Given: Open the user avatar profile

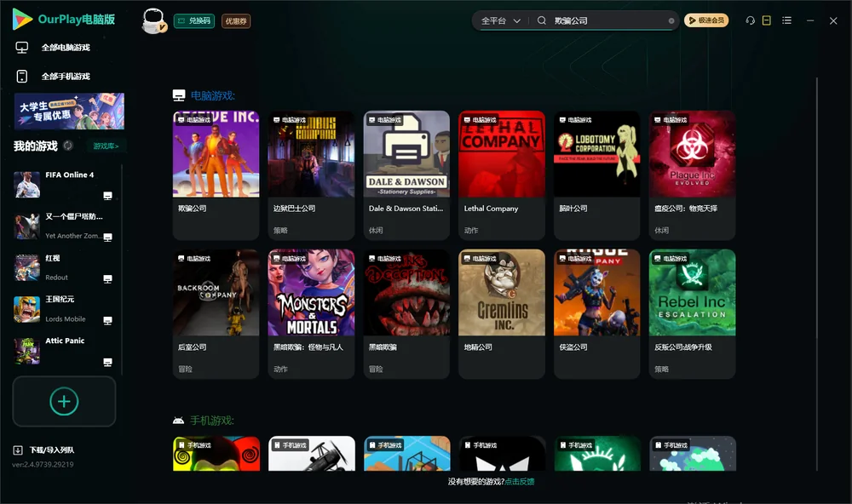Looking at the screenshot, I should click(153, 20).
